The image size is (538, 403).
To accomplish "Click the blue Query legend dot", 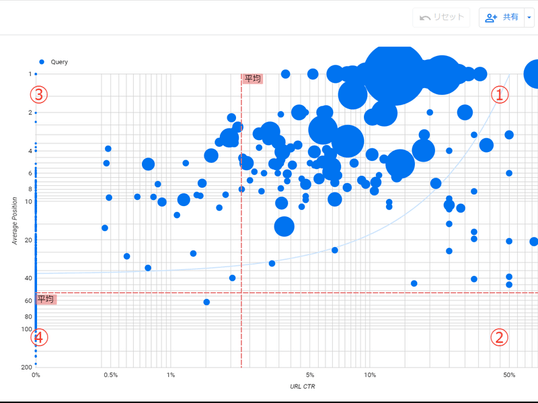I will tap(42, 62).
